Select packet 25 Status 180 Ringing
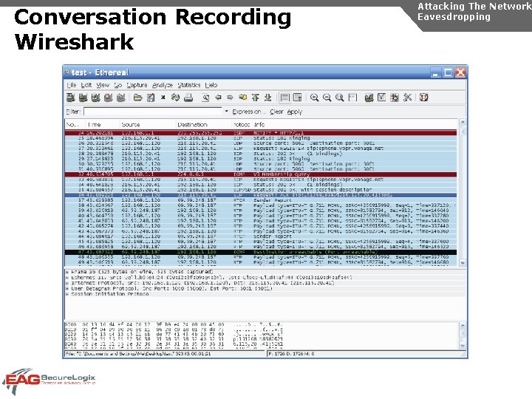532x399 pixels. point(261,138)
